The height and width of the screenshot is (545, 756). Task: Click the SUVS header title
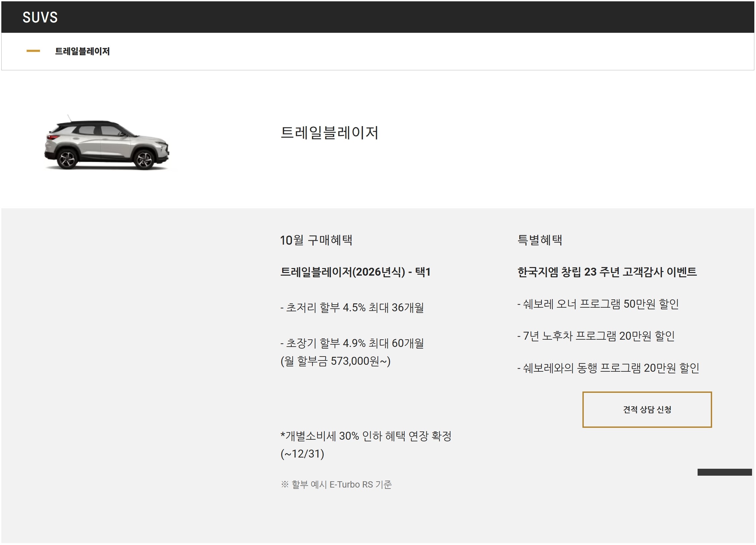point(40,17)
